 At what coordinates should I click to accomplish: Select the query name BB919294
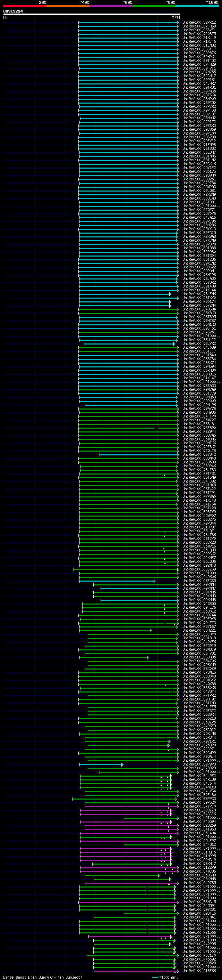pyautogui.click(x=13, y=11)
